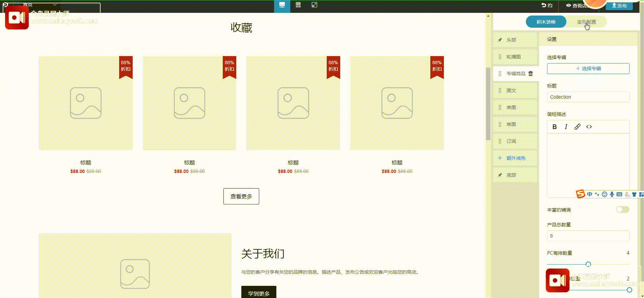Click the preview pane vertical scrollbar
Screen dimensions: 644x298
[x=488, y=104]
